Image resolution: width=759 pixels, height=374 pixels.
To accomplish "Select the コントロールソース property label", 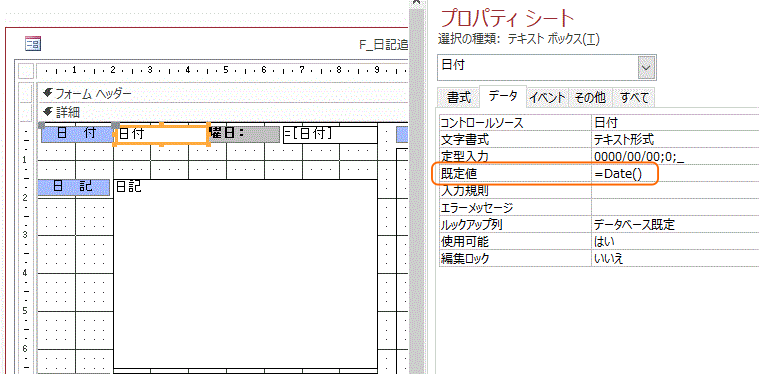I will (515, 122).
